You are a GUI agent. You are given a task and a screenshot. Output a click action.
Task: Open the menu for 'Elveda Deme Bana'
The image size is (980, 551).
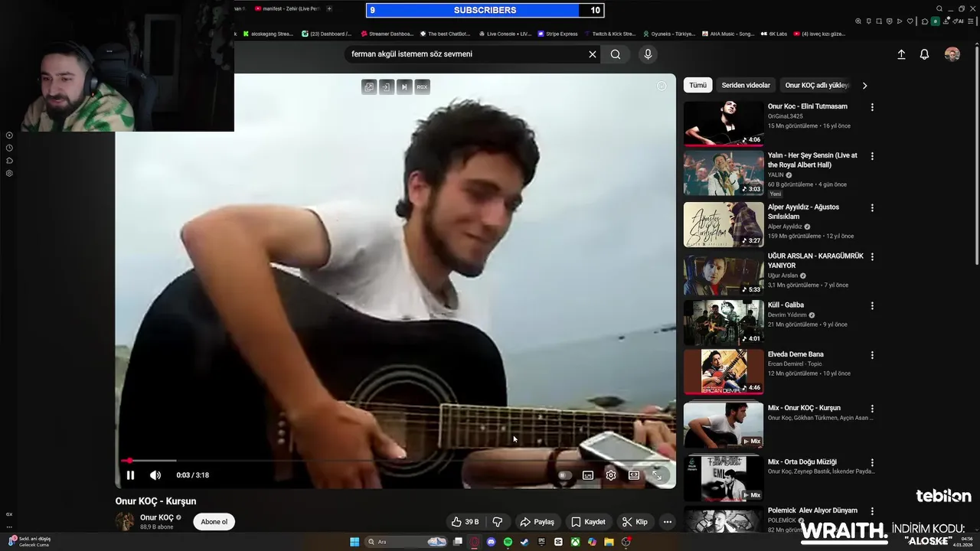pos(871,355)
